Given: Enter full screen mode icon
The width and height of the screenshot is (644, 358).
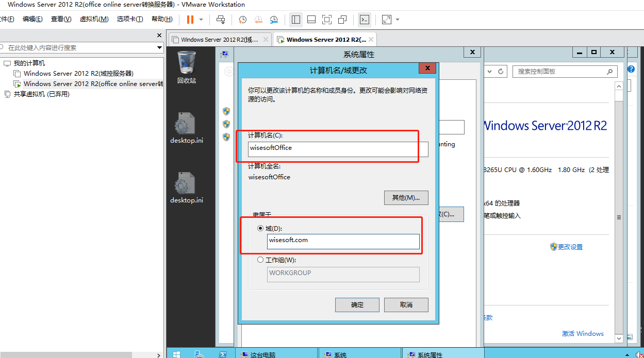Looking at the screenshot, I should [x=326, y=20].
